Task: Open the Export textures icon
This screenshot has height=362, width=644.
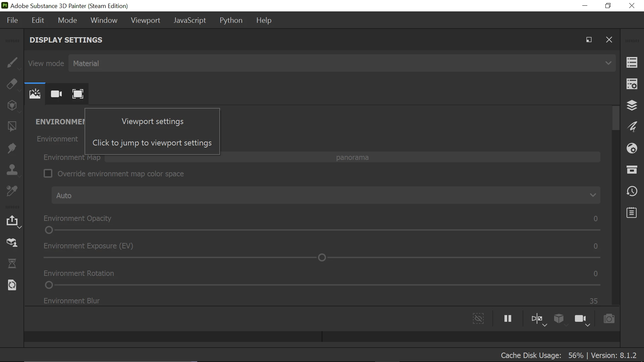Action: [12, 221]
